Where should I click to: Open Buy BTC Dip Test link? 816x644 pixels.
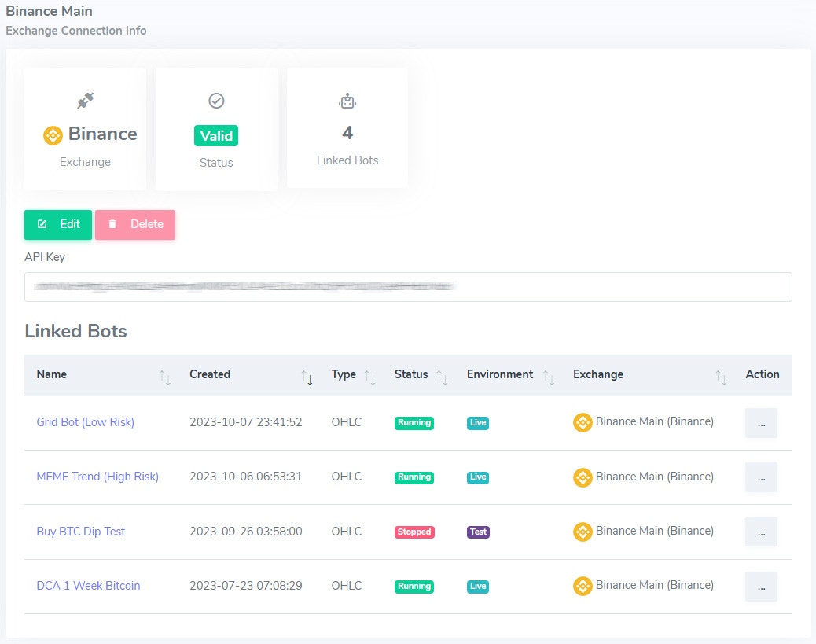click(x=81, y=532)
